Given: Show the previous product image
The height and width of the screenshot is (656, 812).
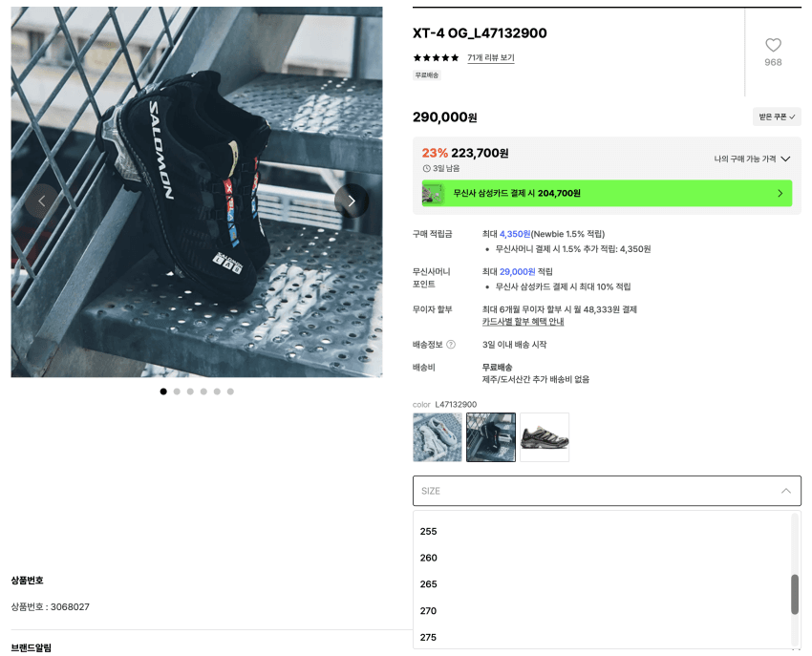Looking at the screenshot, I should coord(42,201).
